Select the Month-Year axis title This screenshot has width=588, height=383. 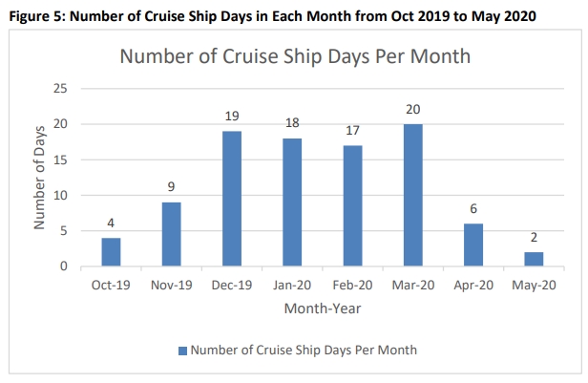click(x=323, y=309)
